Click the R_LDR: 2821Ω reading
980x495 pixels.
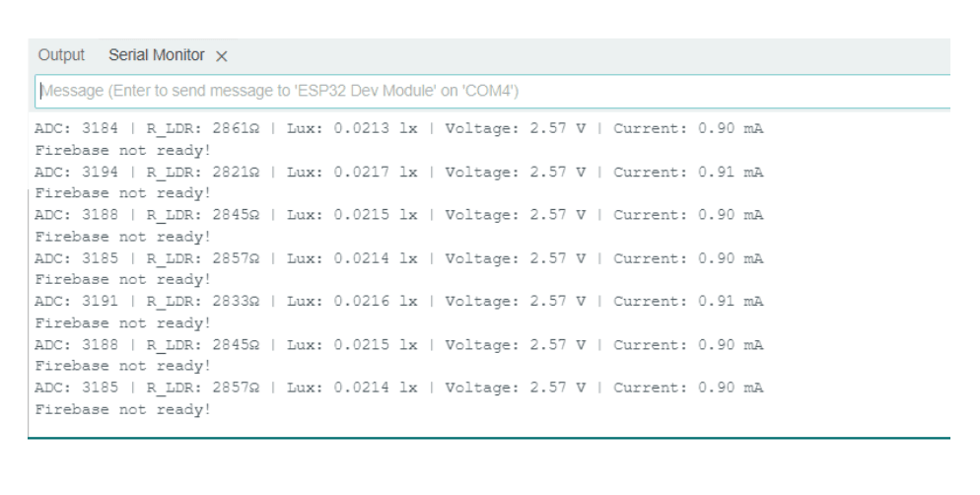[203, 173]
